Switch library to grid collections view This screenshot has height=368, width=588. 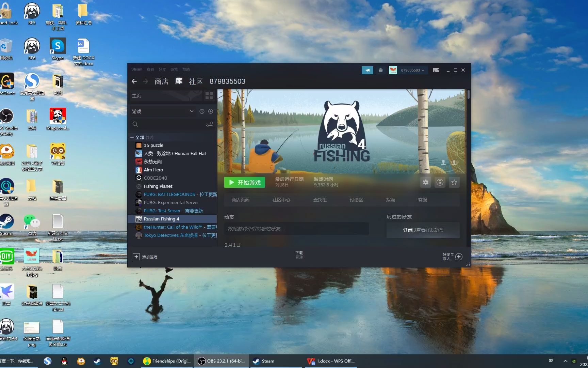tap(209, 96)
